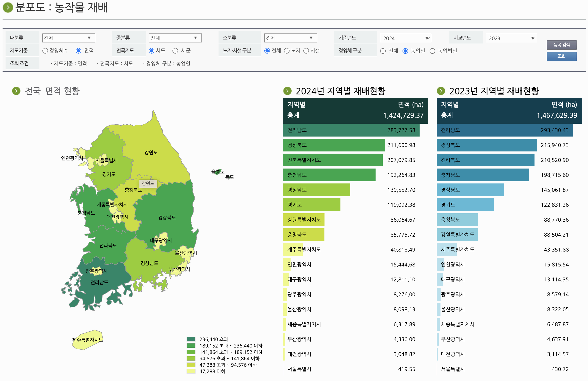
Task: Switch 전국지도 to 시군 mode
Action: [175, 51]
